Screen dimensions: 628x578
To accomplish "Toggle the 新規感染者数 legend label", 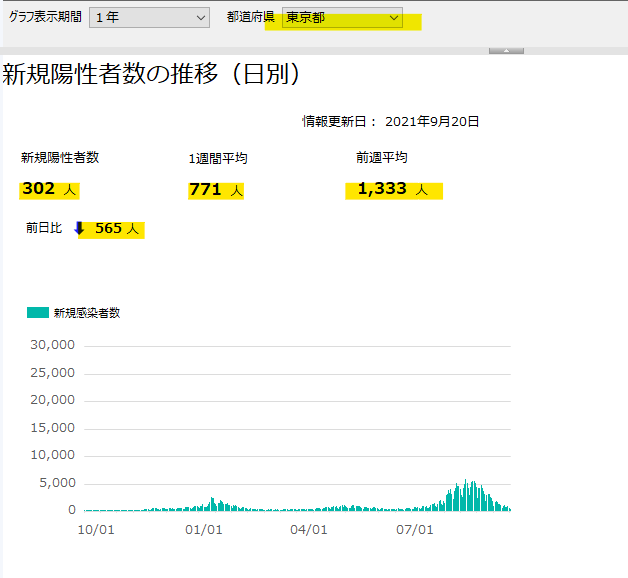I will (87, 313).
